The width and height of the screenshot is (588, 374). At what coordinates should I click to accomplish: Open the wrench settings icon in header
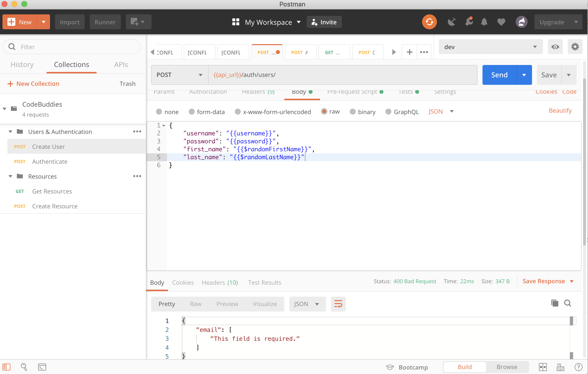[469, 22]
